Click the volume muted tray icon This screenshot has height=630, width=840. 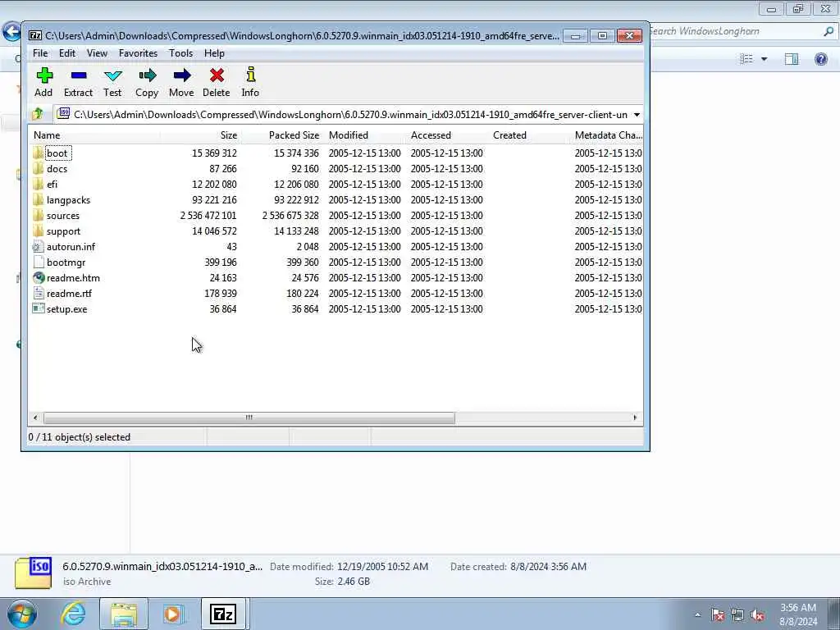tap(757, 615)
